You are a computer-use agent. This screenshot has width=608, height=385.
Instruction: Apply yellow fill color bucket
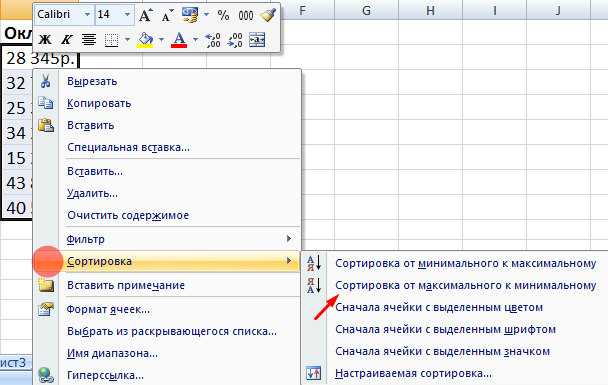[145, 40]
